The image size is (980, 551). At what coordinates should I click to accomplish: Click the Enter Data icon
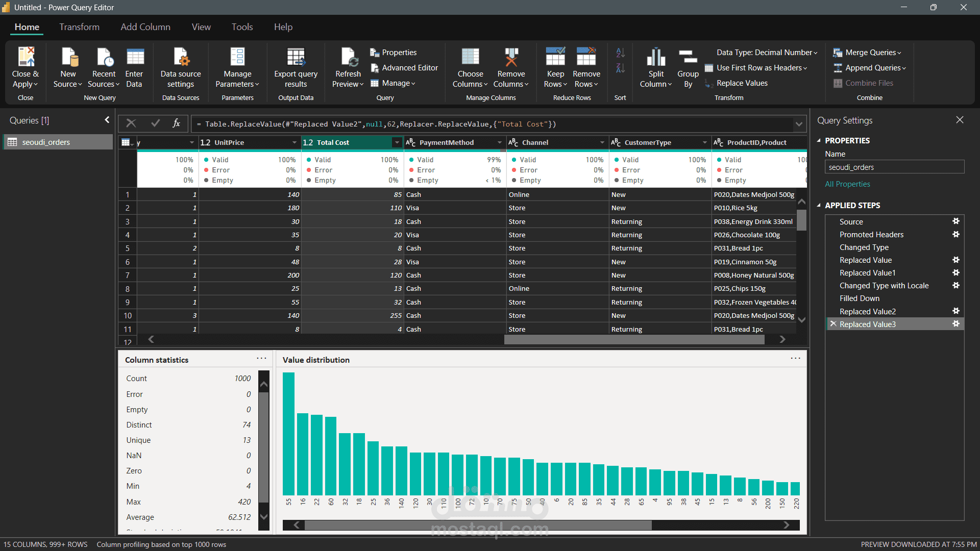[134, 57]
